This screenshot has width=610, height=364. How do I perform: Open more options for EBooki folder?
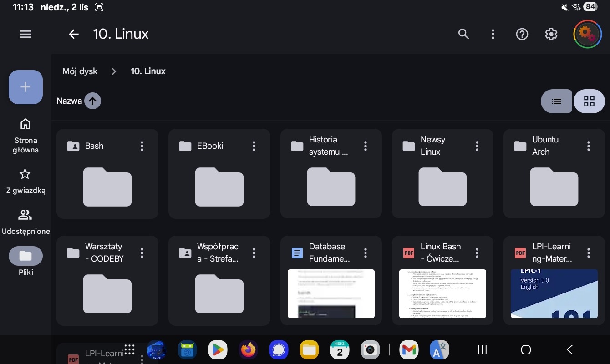[x=254, y=146]
